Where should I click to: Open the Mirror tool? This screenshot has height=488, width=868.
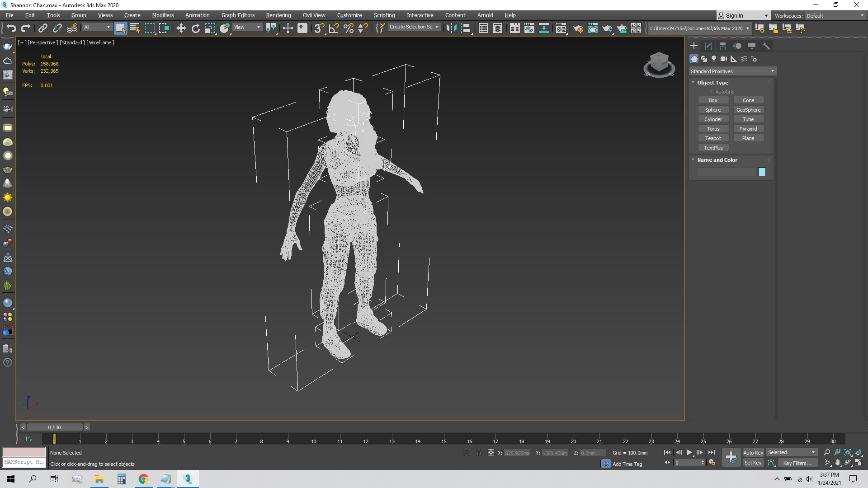pyautogui.click(x=451, y=28)
